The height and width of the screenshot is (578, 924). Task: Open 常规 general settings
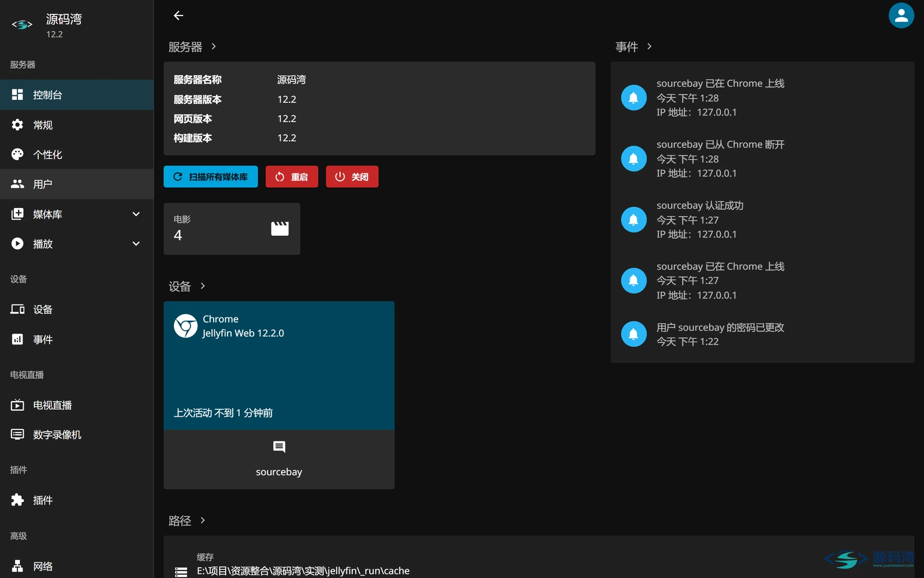coord(77,125)
